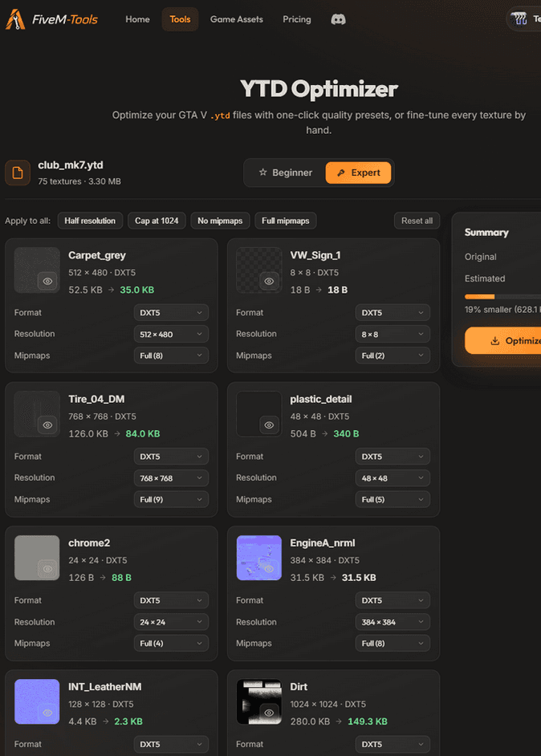The width and height of the screenshot is (541, 756).
Task: Click the FiveM-Tools logo icon
Action: coord(15,19)
